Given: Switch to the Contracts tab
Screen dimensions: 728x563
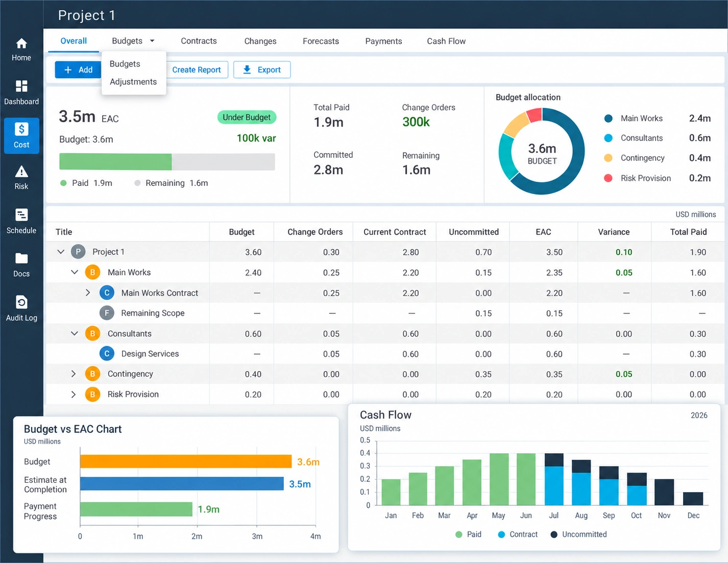Looking at the screenshot, I should [x=199, y=41].
